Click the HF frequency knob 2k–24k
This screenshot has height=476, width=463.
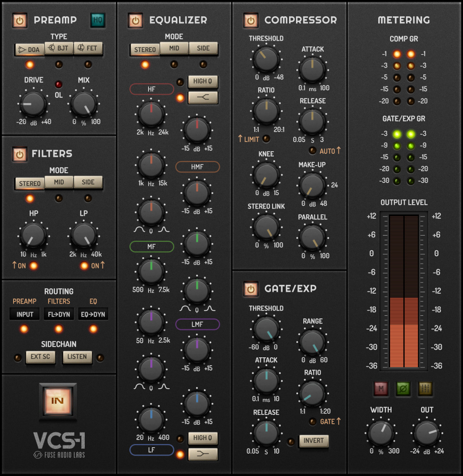tap(151, 114)
